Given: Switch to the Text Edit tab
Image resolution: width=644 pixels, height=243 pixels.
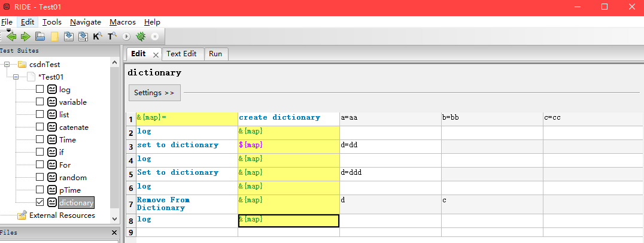Looking at the screenshot, I should click(x=181, y=54).
